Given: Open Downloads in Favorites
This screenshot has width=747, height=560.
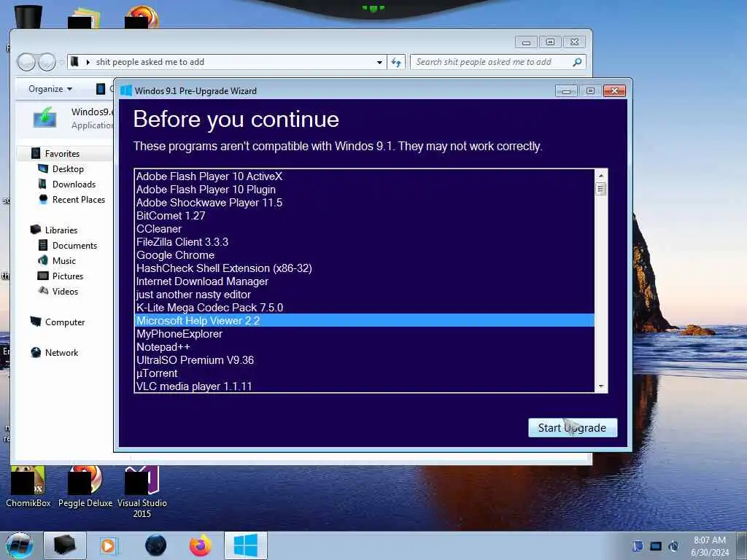Looking at the screenshot, I should (x=74, y=184).
